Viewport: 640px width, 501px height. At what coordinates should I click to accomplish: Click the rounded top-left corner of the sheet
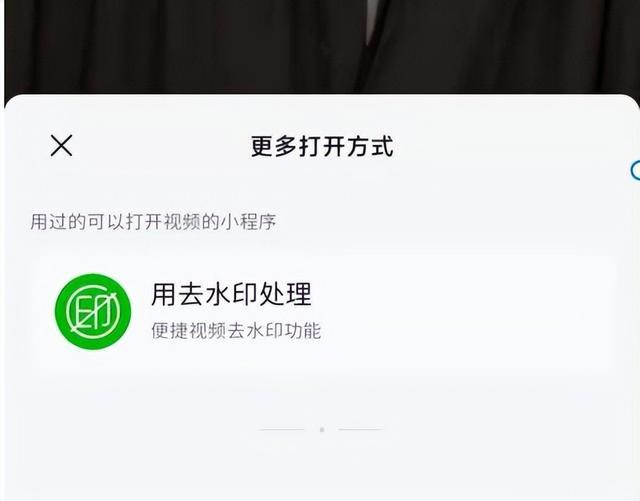(x=14, y=105)
